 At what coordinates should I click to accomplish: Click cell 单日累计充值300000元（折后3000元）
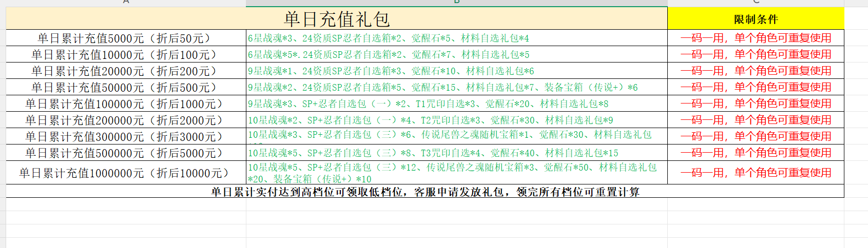pyautogui.click(x=126, y=137)
